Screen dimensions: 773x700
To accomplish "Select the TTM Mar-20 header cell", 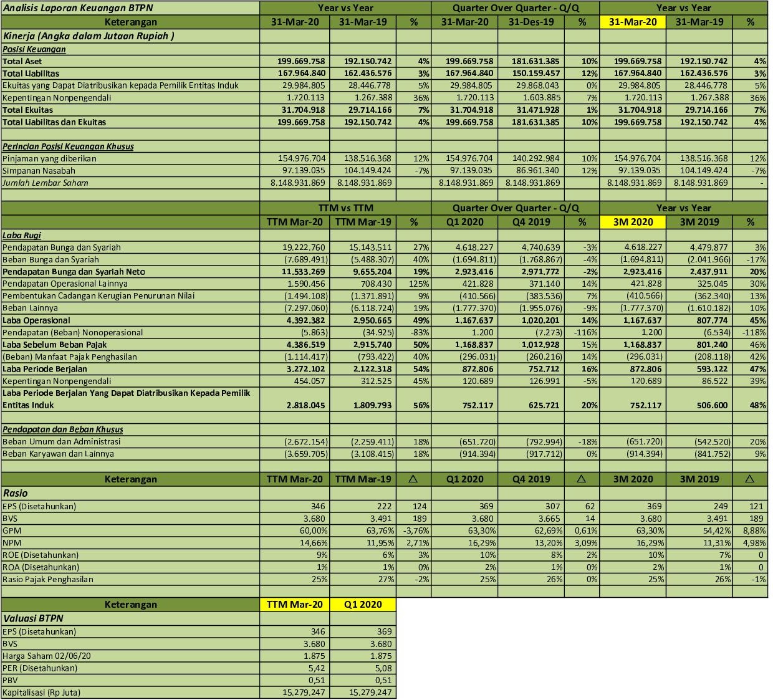I will pyautogui.click(x=295, y=222).
